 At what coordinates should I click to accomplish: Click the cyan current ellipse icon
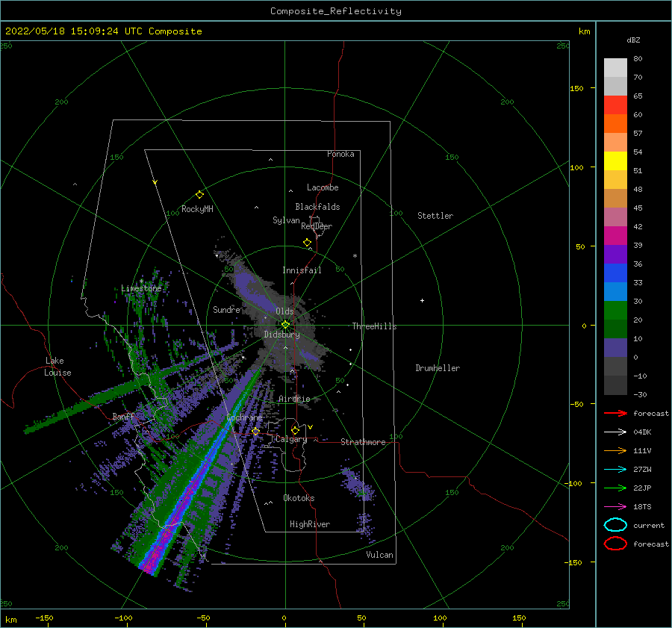point(615,525)
